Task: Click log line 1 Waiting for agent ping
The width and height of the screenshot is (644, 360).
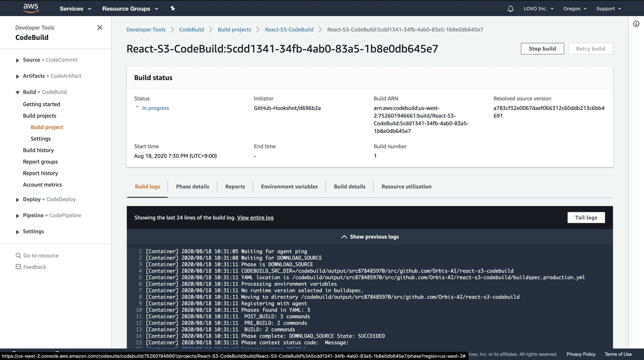Action: 226,251
